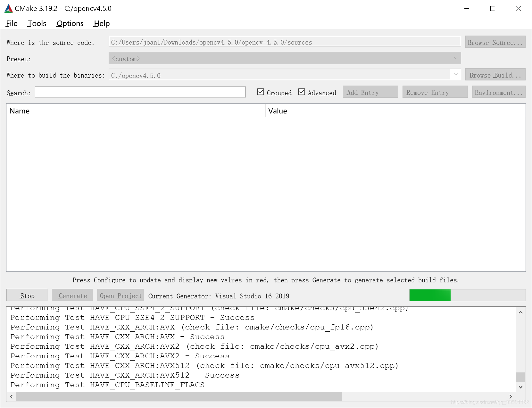Click the Add Entry button
The height and width of the screenshot is (408, 532).
click(370, 92)
